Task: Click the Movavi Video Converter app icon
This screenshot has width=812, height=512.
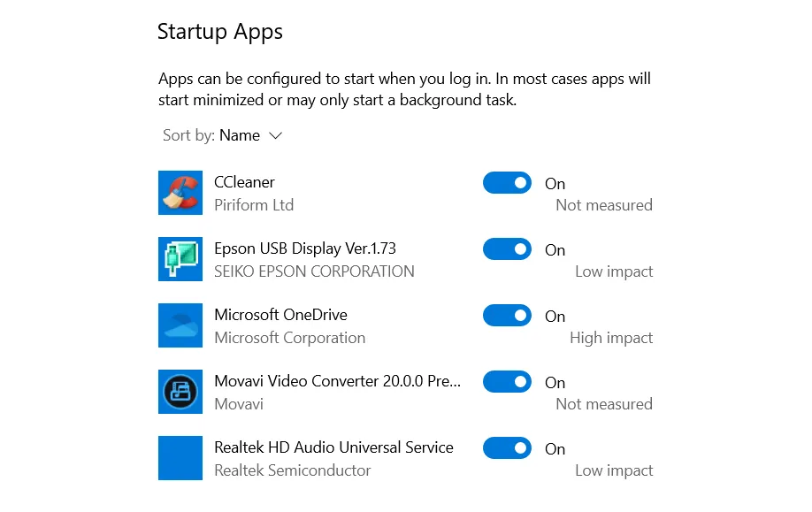Action: 180,392
